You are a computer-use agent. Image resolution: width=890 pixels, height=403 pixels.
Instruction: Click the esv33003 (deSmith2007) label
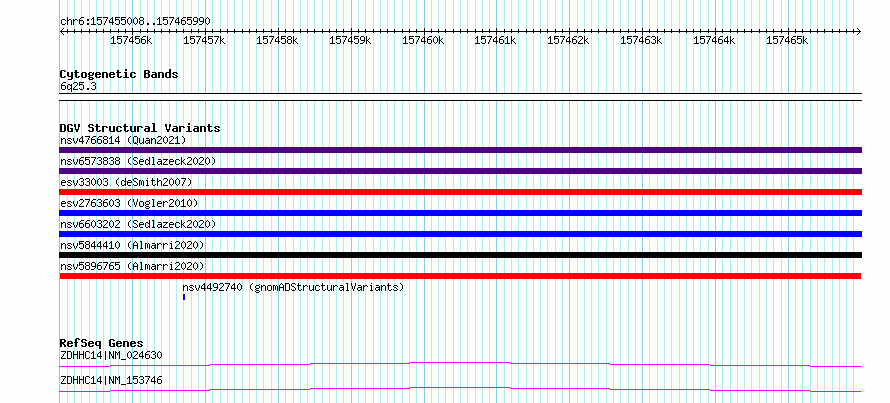click(126, 182)
